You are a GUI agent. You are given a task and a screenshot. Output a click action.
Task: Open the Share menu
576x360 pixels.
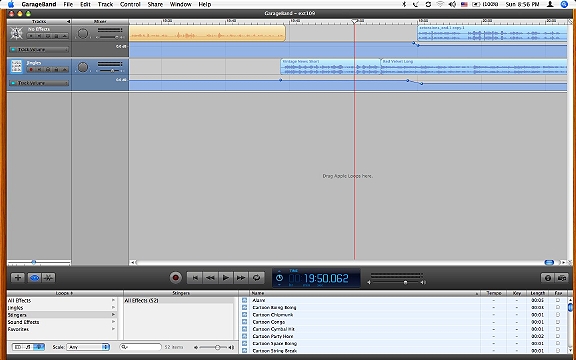[155, 4]
